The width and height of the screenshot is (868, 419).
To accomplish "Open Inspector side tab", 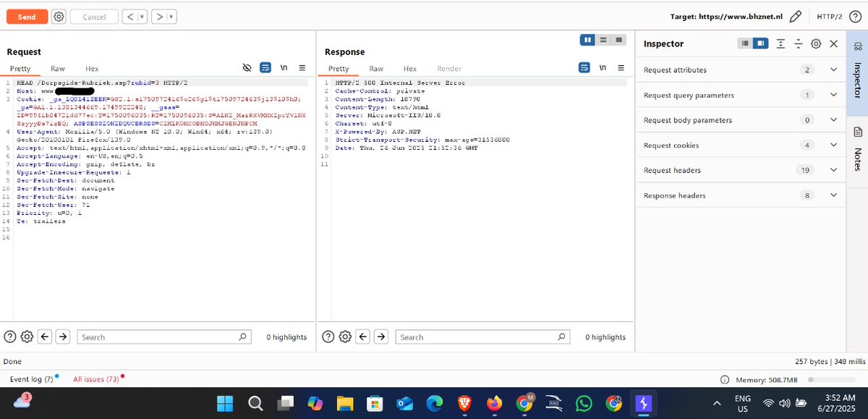I will [x=857, y=74].
